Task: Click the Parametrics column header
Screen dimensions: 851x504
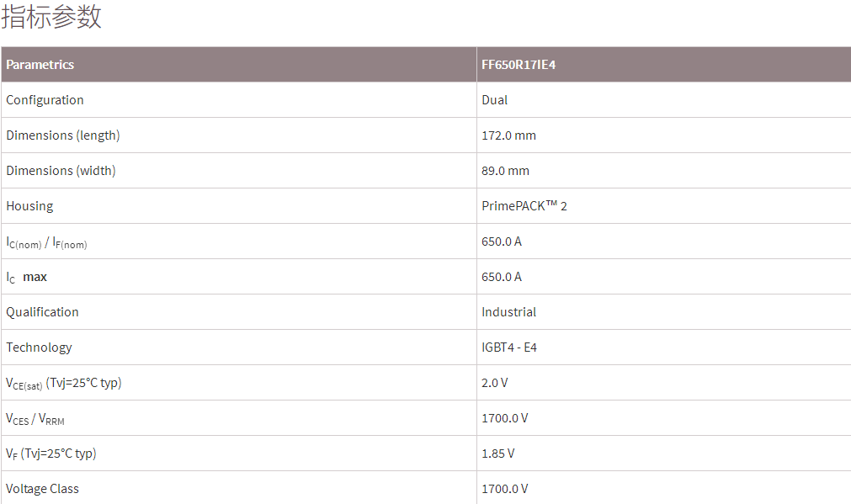Action: pyautogui.click(x=40, y=65)
